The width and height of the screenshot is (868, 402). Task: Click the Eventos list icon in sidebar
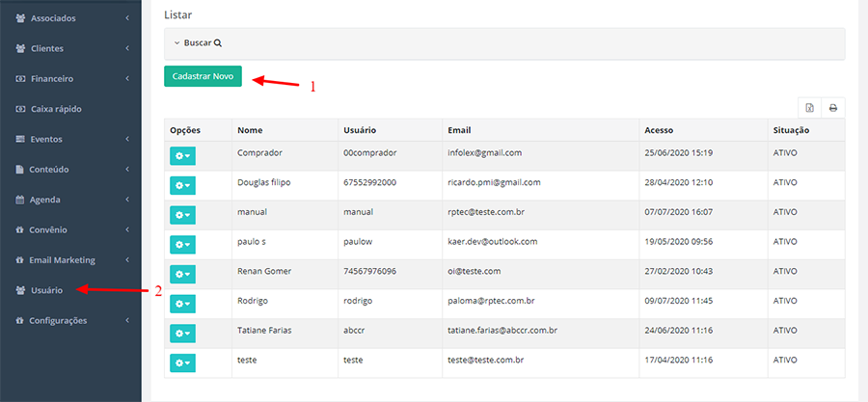click(20, 139)
